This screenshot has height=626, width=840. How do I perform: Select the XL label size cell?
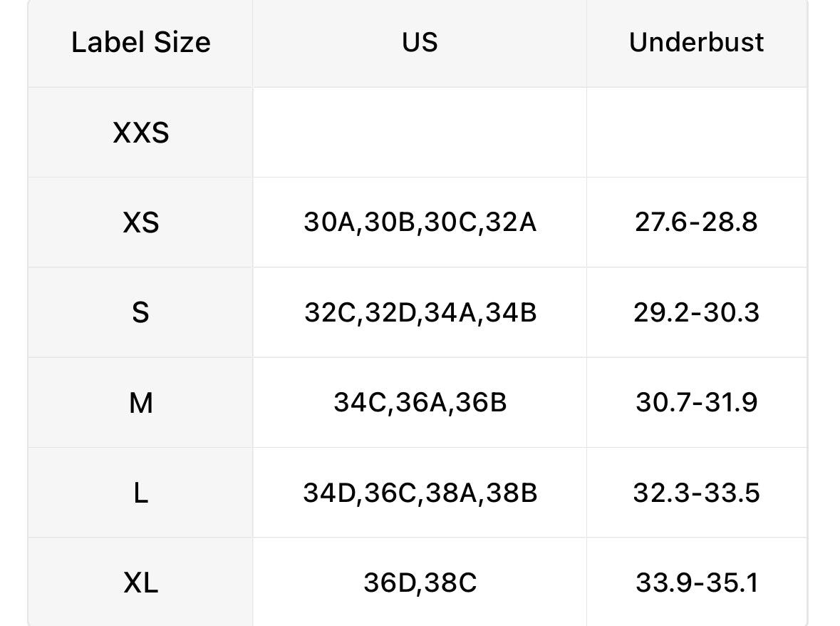(141, 583)
